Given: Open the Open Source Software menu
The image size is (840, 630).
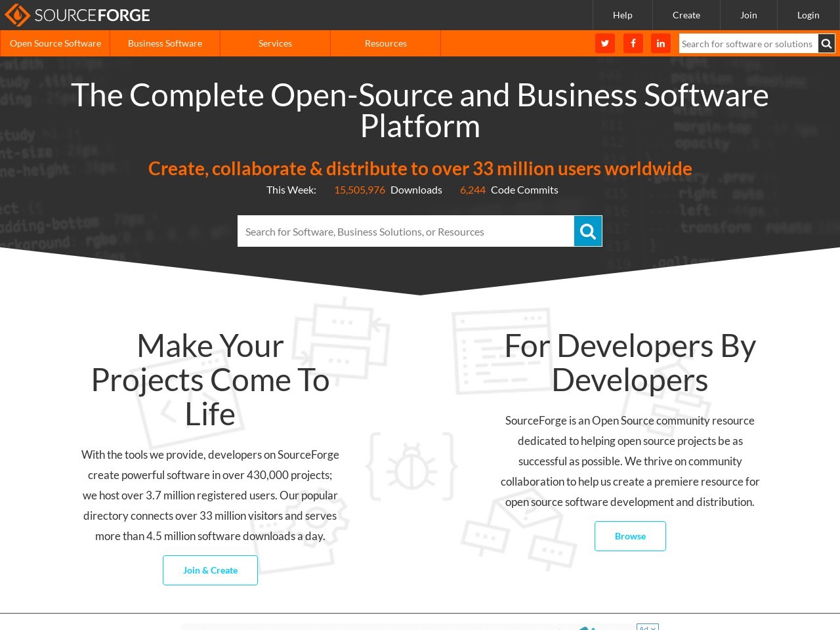Looking at the screenshot, I should (x=55, y=43).
